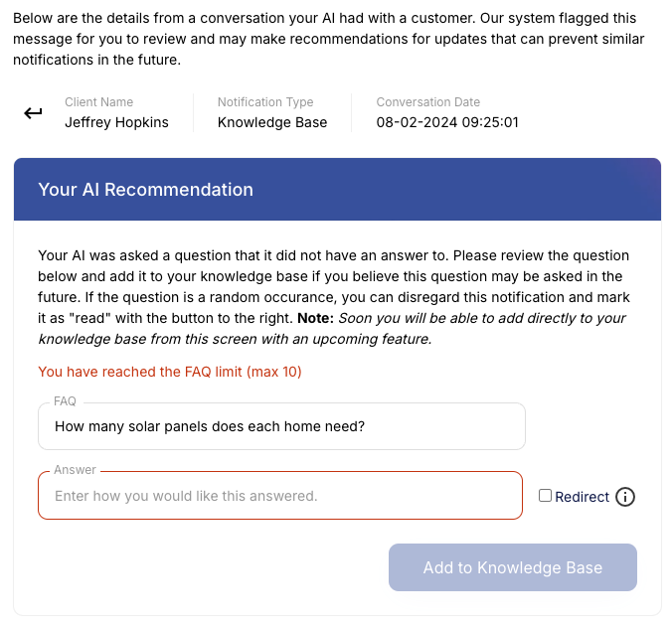Click the Notification Type label
The height and width of the screenshot is (626, 672).
265,101
